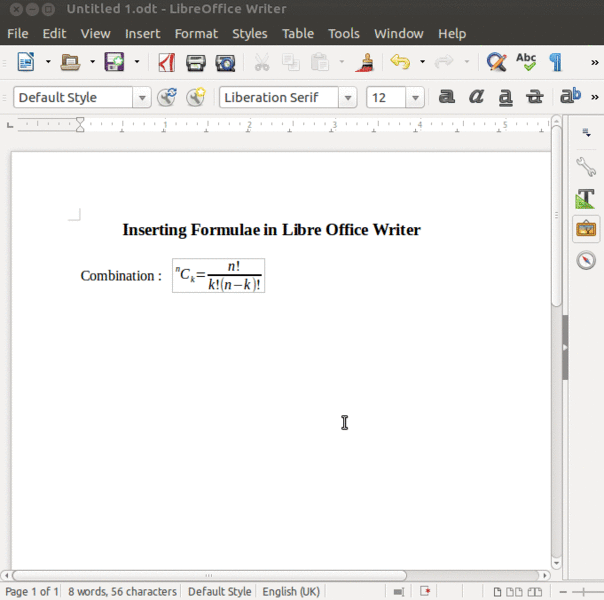
Task: Open the Format menu
Action: pos(196,34)
